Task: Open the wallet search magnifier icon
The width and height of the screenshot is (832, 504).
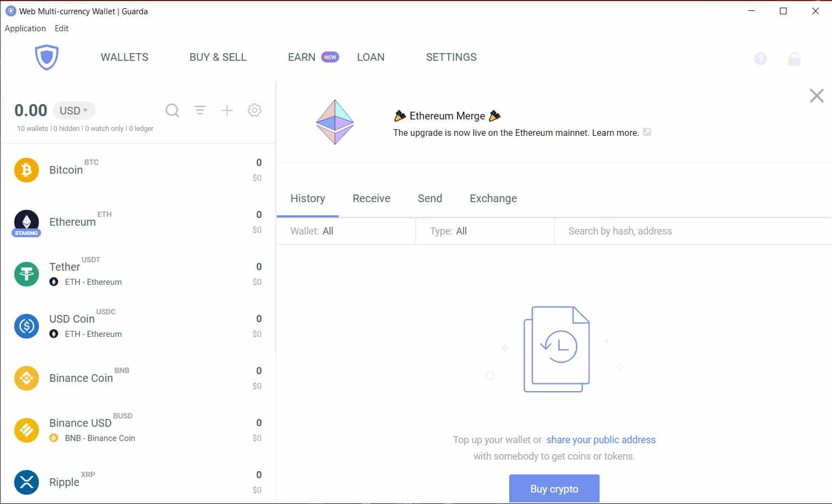Action: pyautogui.click(x=172, y=111)
